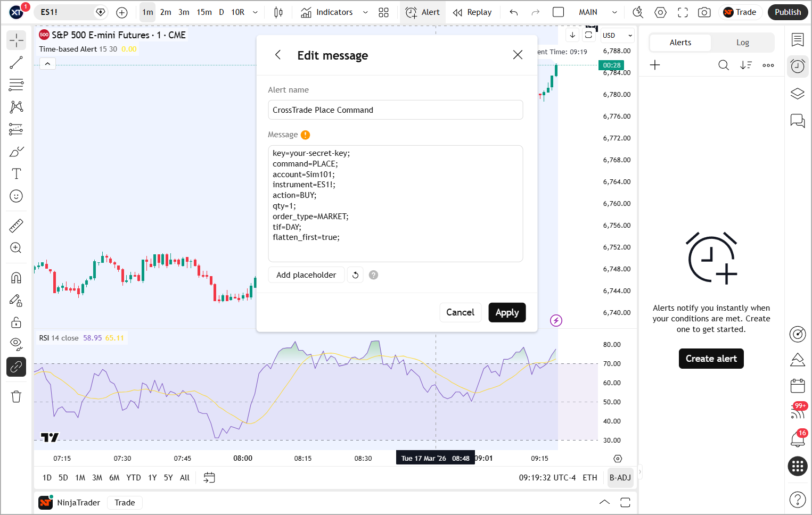Screen dimensions: 812x515
Task: Pick the ruler measure tool
Action: click(17, 226)
